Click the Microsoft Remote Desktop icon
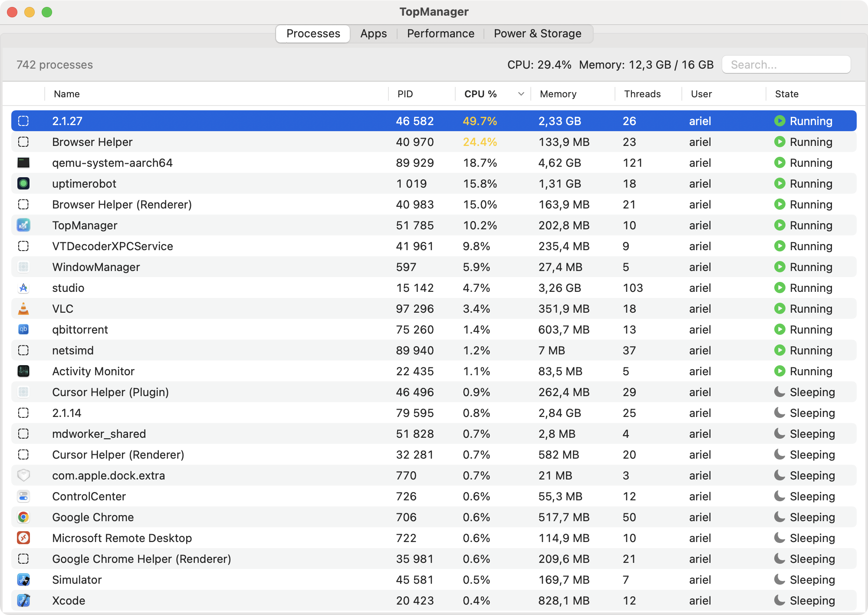Image resolution: width=868 pixels, height=615 pixels. point(23,538)
